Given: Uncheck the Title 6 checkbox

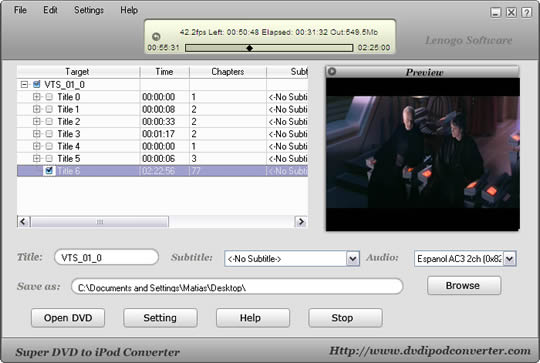Looking at the screenshot, I should pos(49,170).
